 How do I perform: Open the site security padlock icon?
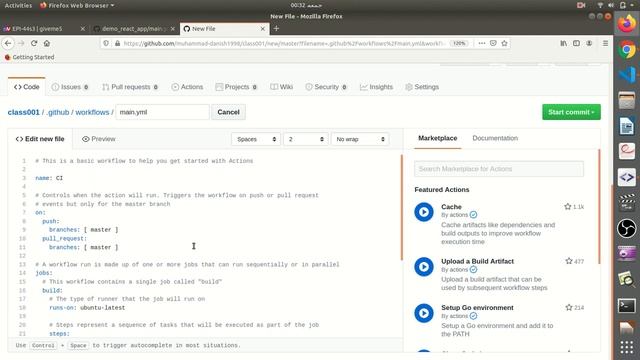[x=117, y=43]
